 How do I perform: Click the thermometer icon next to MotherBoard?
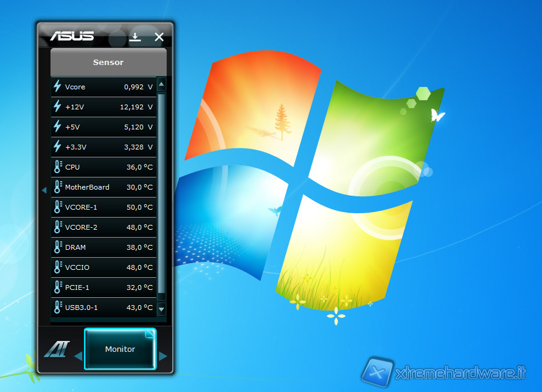tap(58, 187)
